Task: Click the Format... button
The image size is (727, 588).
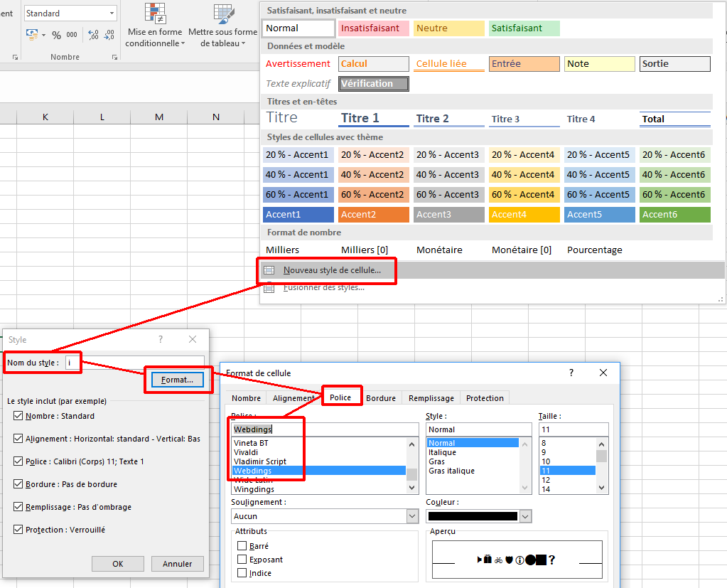Action: click(x=178, y=380)
